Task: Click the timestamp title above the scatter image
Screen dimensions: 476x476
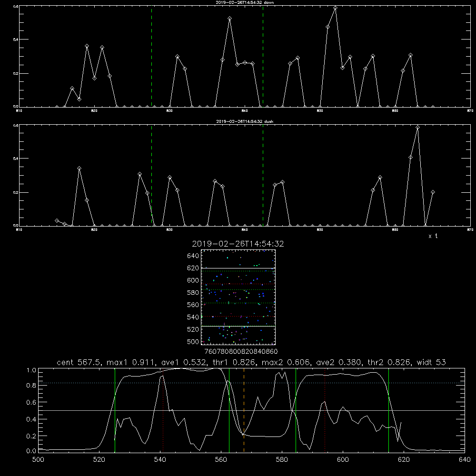Action: 238,244
